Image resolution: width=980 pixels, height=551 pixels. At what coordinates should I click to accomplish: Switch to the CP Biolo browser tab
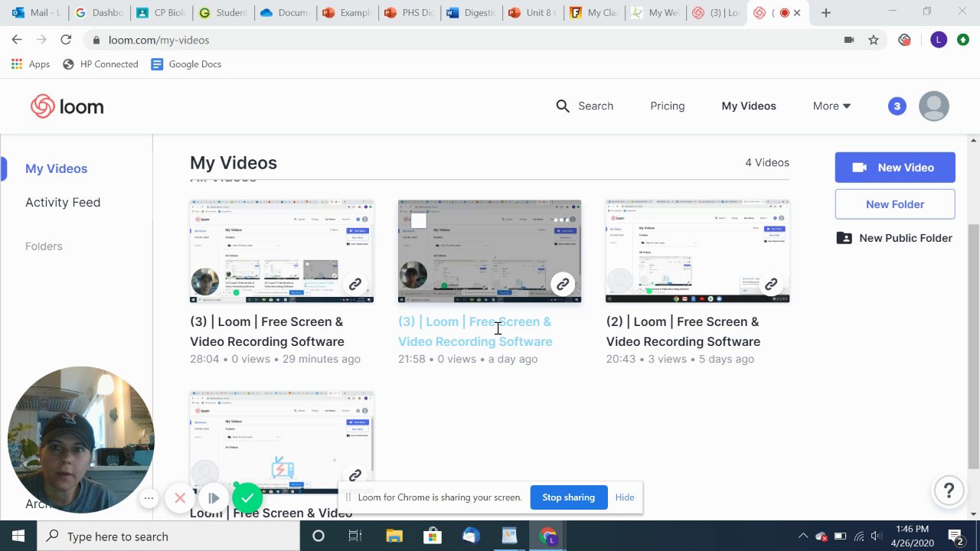tap(161, 13)
